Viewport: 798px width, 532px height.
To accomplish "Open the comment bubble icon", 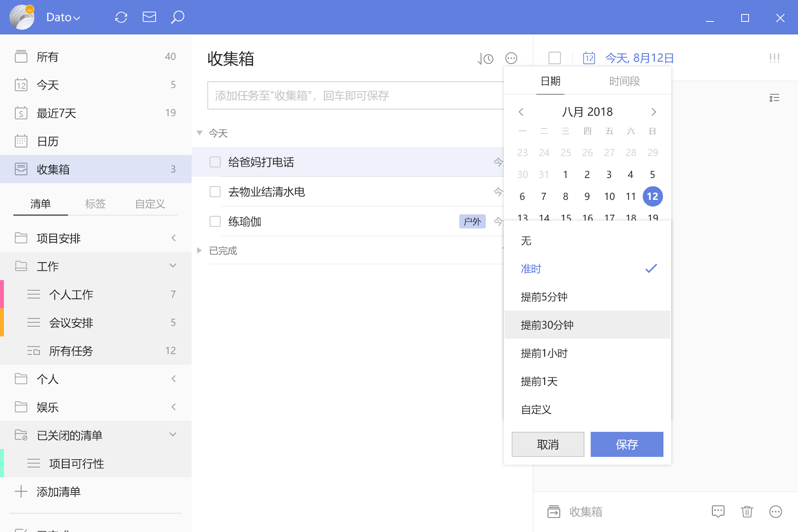I will (718, 512).
